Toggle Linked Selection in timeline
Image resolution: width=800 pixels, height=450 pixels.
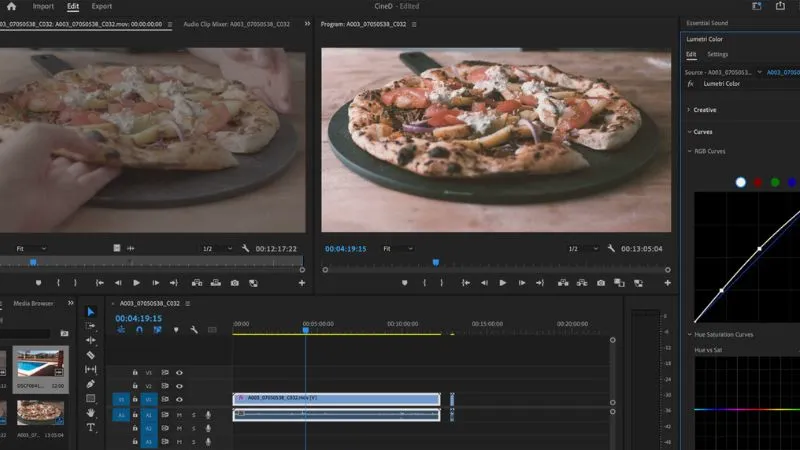pyautogui.click(x=158, y=330)
